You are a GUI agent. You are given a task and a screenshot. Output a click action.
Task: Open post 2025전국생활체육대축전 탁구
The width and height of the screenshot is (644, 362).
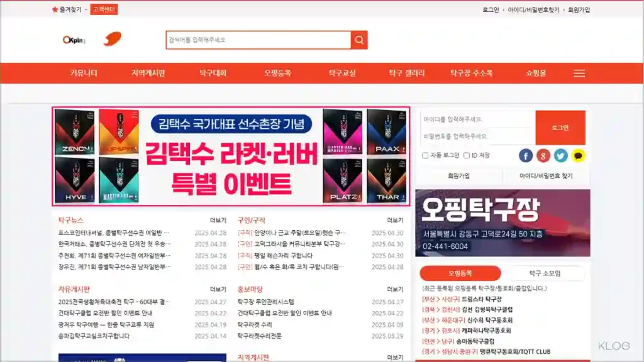[114, 302]
